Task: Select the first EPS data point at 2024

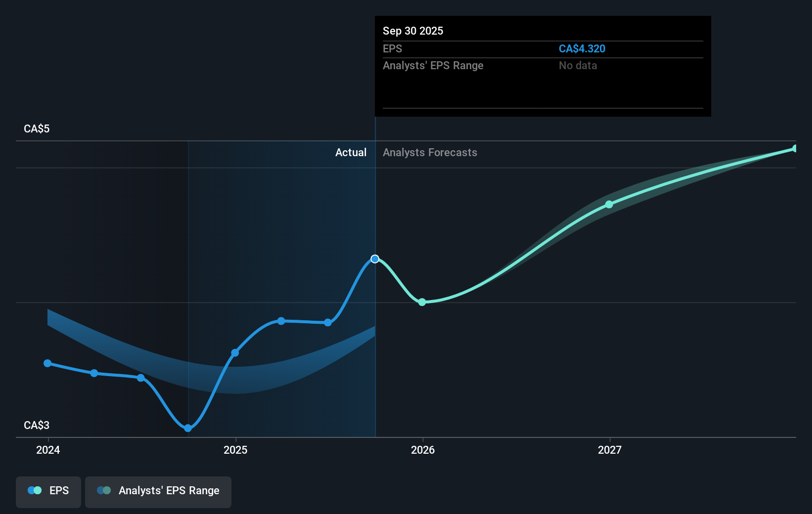Action: tap(47, 363)
